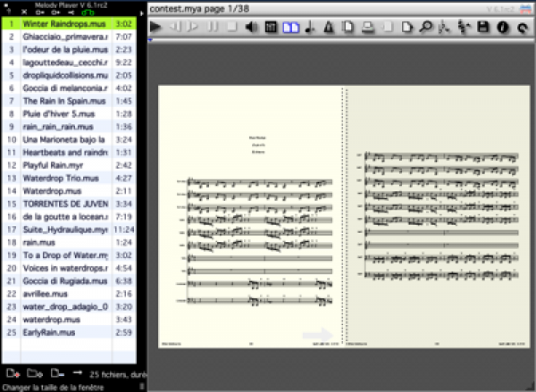Click the metronome icon

(x=330, y=29)
